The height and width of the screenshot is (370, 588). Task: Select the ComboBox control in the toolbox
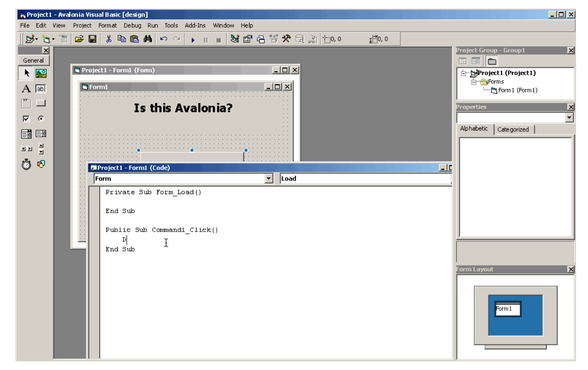pos(26,134)
